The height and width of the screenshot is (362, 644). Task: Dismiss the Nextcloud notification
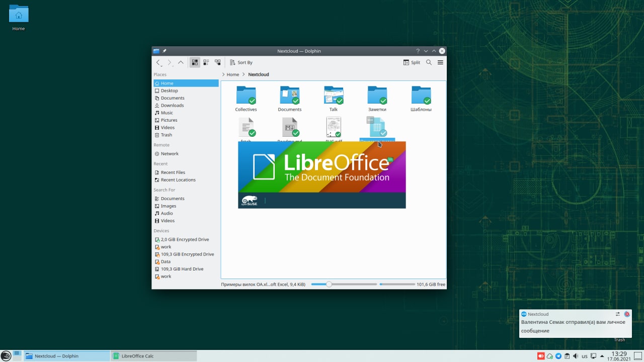click(627, 314)
